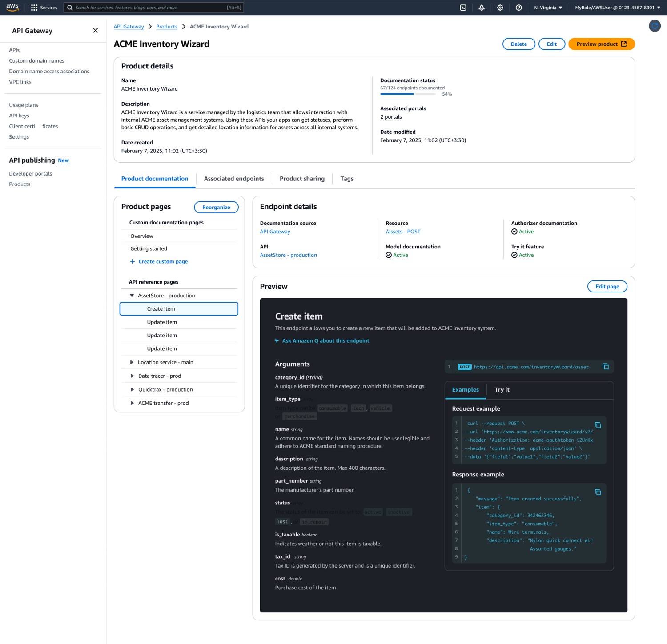The image size is (667, 644).
Task: Switch to Associated endpoints tab
Action: 234,179
